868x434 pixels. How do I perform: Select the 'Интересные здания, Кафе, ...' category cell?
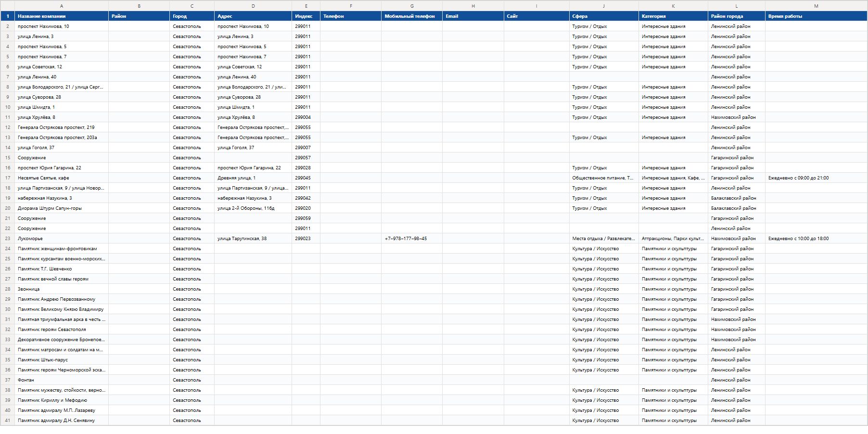(x=673, y=178)
